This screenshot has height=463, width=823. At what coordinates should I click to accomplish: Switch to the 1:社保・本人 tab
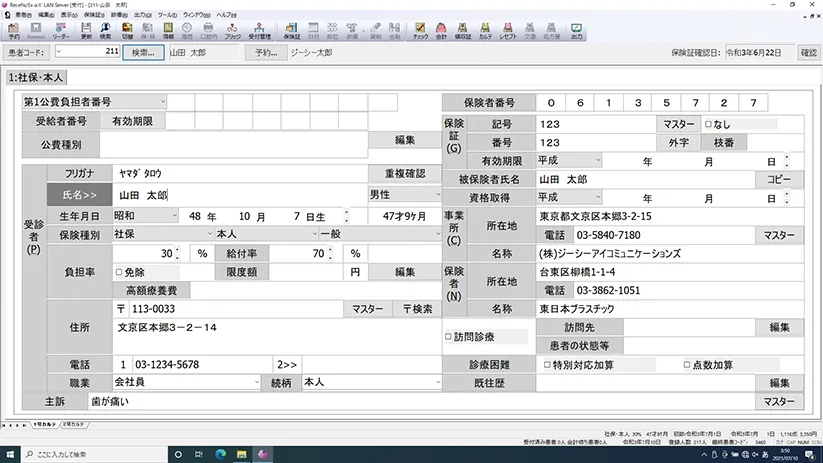coord(37,77)
